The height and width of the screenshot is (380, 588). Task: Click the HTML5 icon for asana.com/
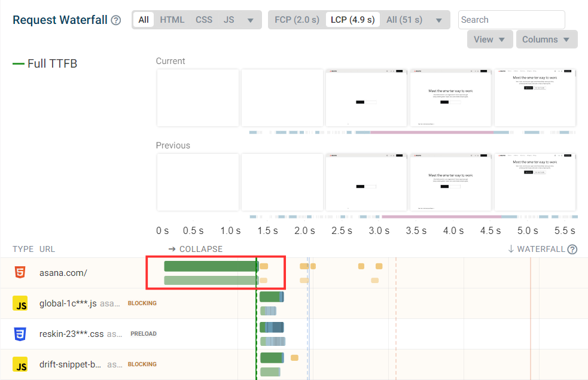[x=20, y=272]
